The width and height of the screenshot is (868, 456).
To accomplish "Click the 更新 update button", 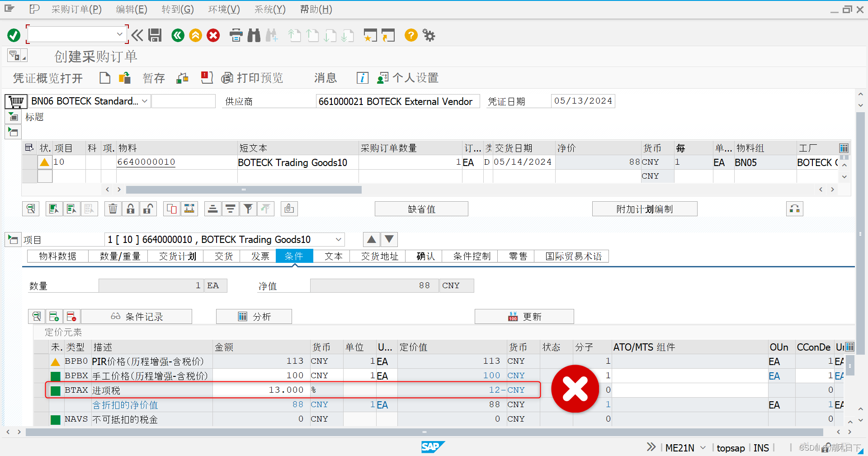I will 524,317.
